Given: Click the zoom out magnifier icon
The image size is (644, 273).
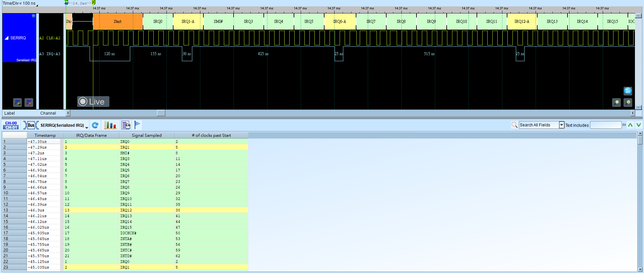Looking at the screenshot, I should (x=616, y=102).
